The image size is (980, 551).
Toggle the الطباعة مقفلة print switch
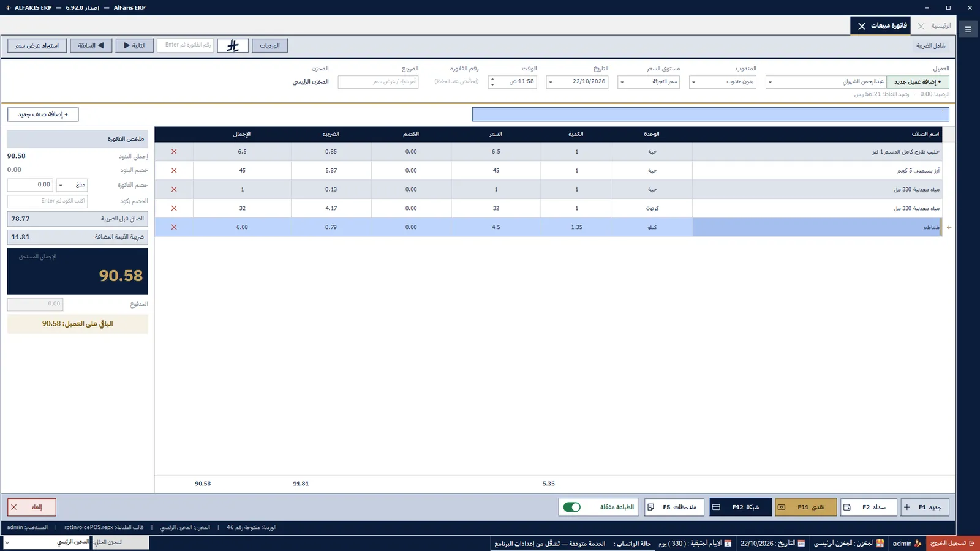(571, 507)
